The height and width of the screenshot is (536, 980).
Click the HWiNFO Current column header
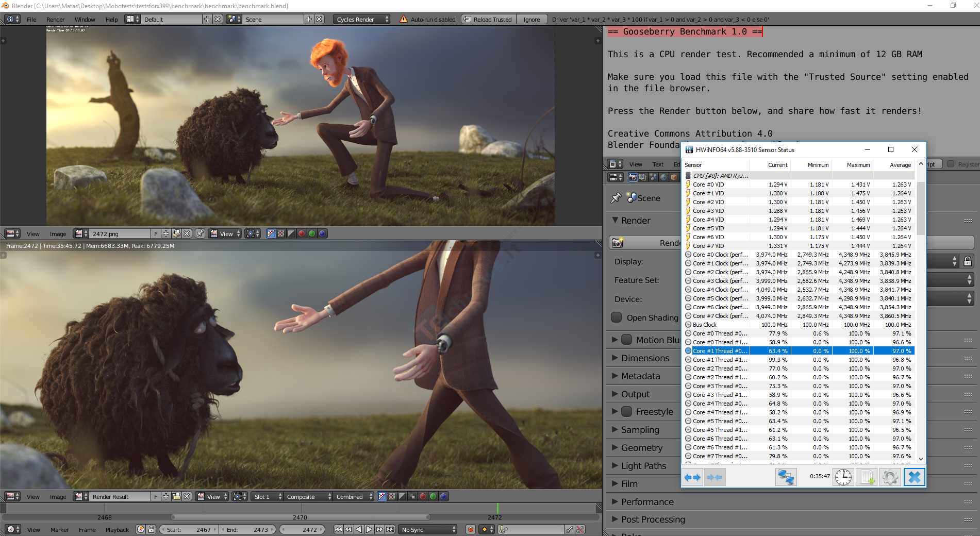(770, 165)
